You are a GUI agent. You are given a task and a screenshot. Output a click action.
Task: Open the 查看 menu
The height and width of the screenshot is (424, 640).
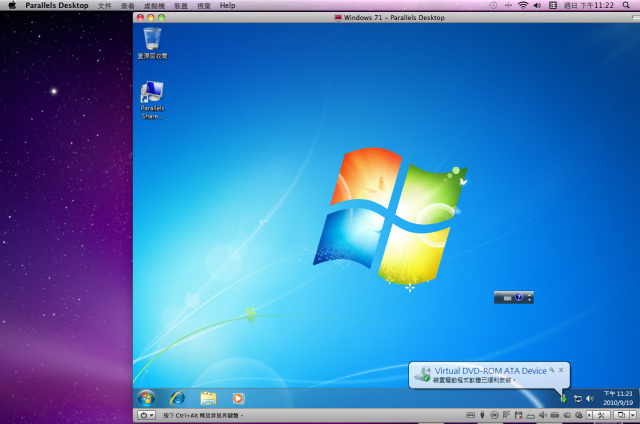[127, 6]
